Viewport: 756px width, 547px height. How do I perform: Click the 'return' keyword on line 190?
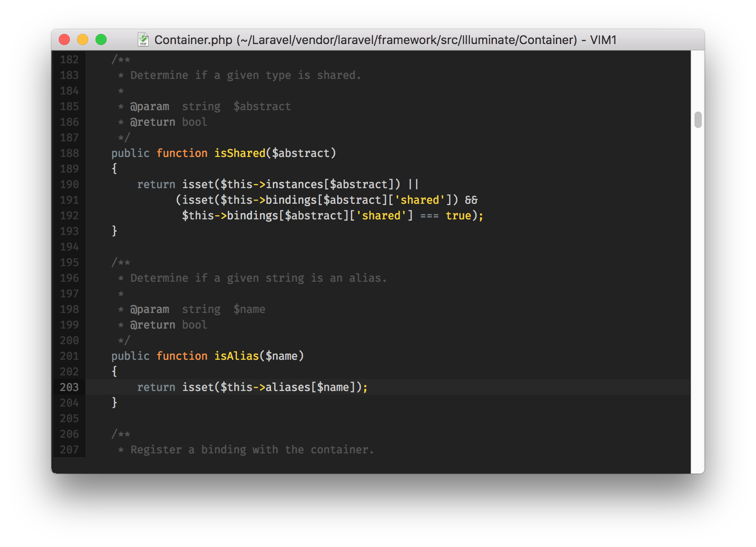(x=156, y=184)
